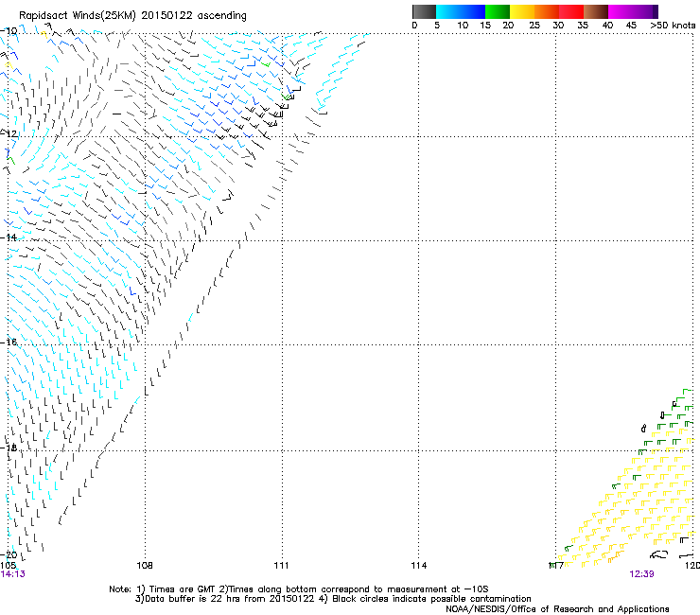
Task: Click the Rapidscat Winds title text
Action: coord(132,16)
